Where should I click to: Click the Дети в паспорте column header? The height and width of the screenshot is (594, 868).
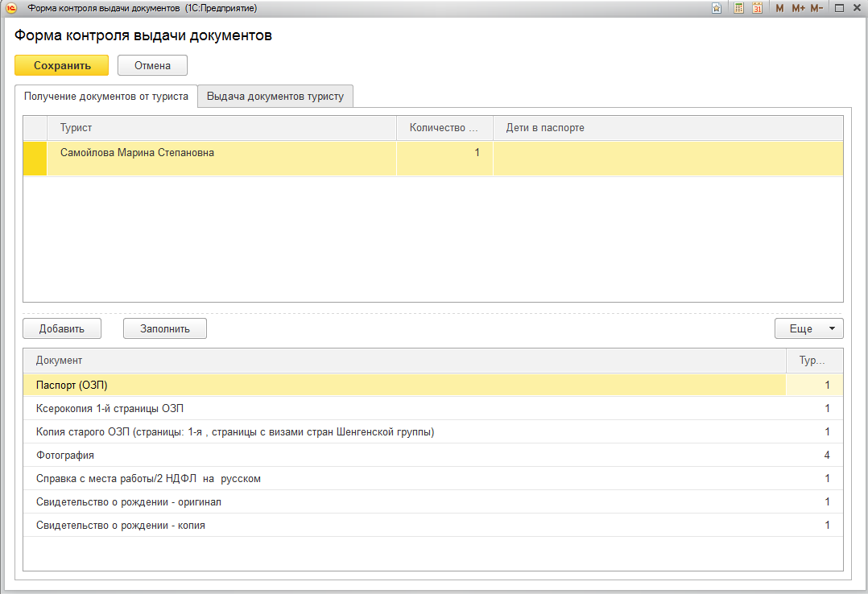tap(668, 128)
